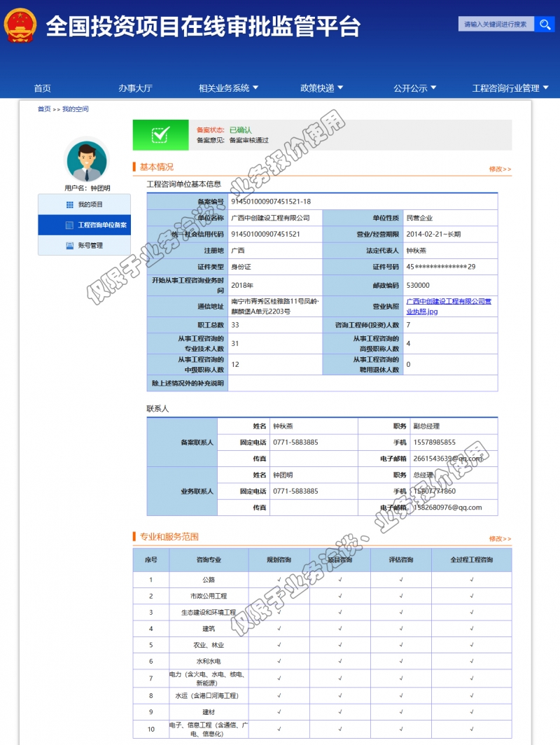Expand the 政策快递 dropdown
The image size is (560, 745).
point(318,88)
